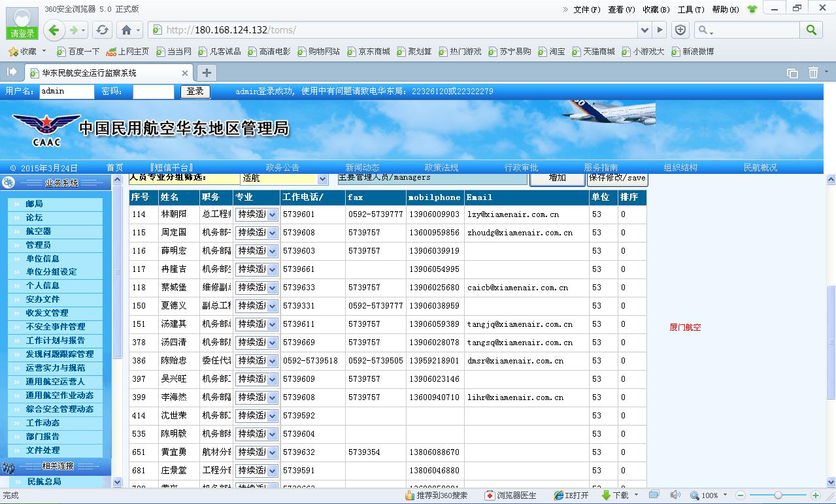The height and width of the screenshot is (504, 836).
Task: Open the 工具(T) menu
Action: [690, 9]
